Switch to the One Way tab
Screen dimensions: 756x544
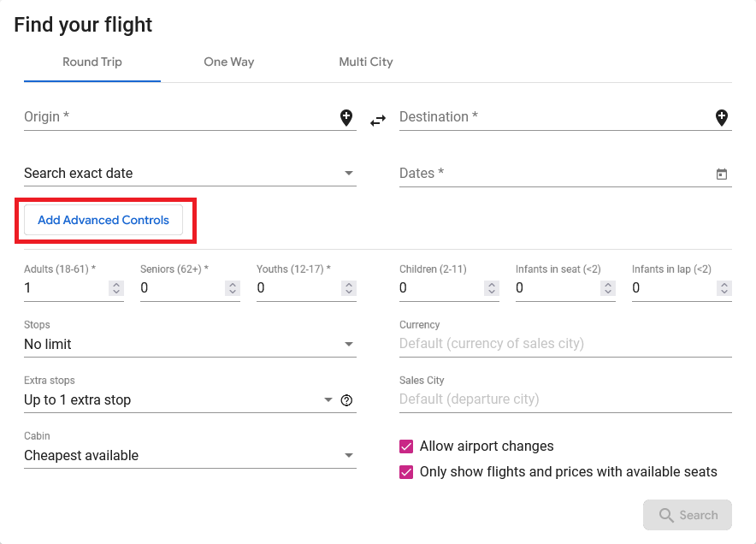(x=228, y=62)
